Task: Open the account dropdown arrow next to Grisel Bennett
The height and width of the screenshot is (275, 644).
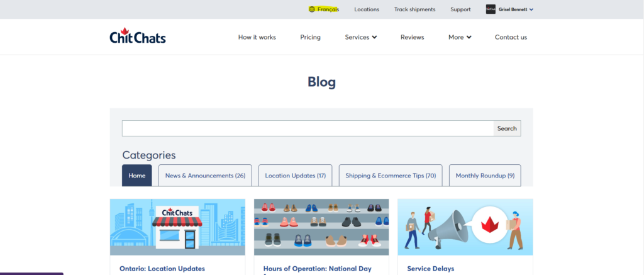Action: (x=531, y=9)
